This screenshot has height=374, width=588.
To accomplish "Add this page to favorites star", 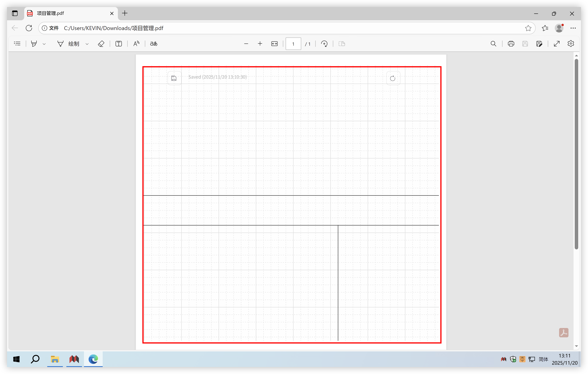I will [x=528, y=28].
